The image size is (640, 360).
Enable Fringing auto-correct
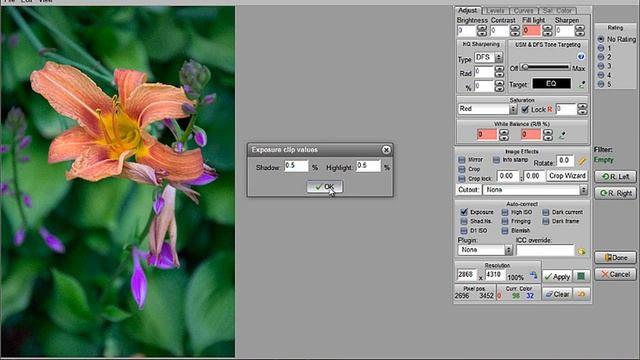point(505,221)
